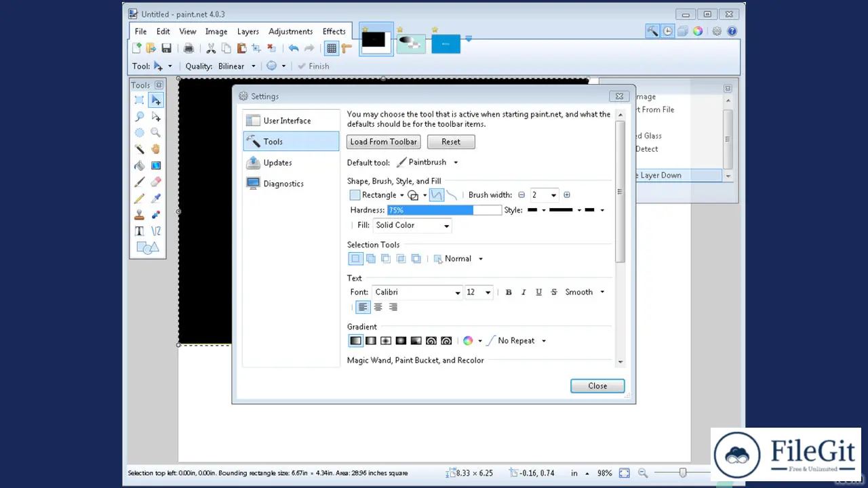
Task: Increase brush width with plus button
Action: pyautogui.click(x=567, y=195)
